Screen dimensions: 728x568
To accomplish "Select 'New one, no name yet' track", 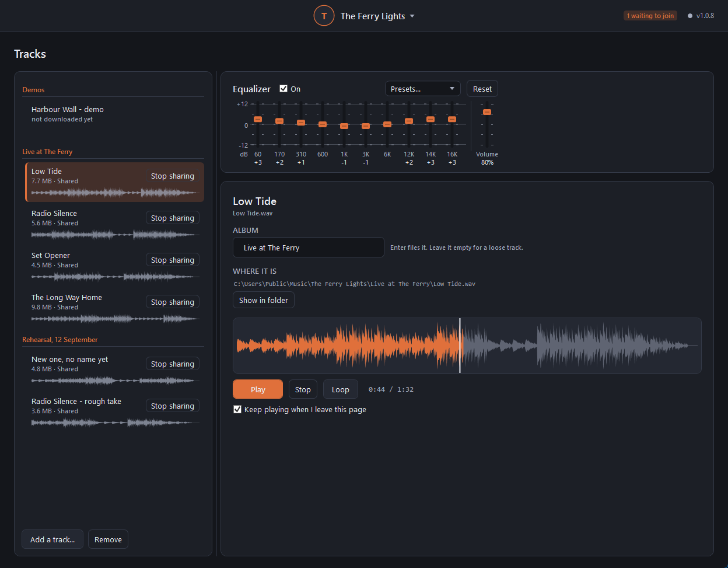I will tap(115, 370).
